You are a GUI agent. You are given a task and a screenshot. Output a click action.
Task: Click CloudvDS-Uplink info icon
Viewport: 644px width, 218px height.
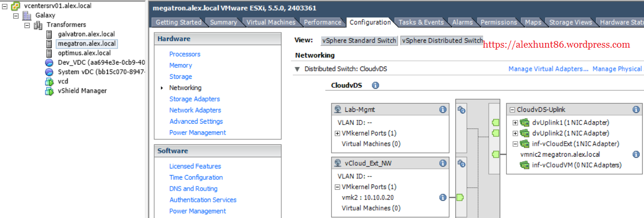coord(636,109)
